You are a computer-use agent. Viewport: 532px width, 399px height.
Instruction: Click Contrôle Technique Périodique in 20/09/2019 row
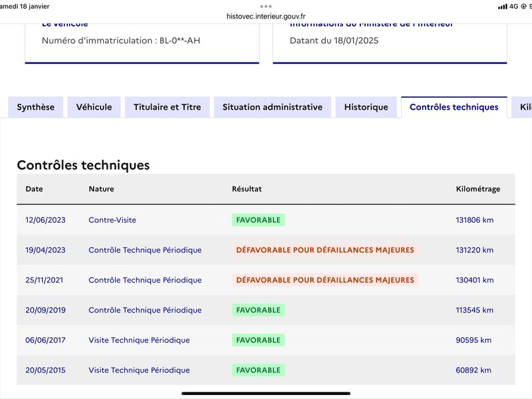145,310
